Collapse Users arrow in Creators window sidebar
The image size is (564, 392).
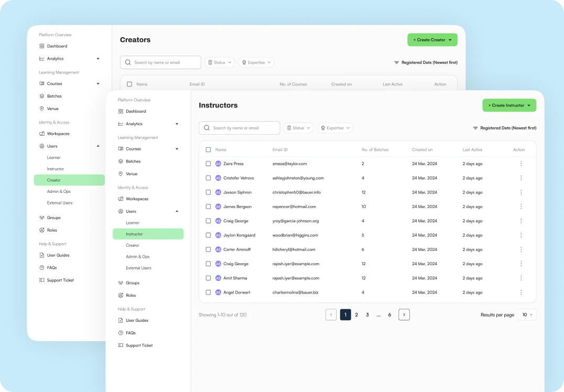click(x=98, y=146)
